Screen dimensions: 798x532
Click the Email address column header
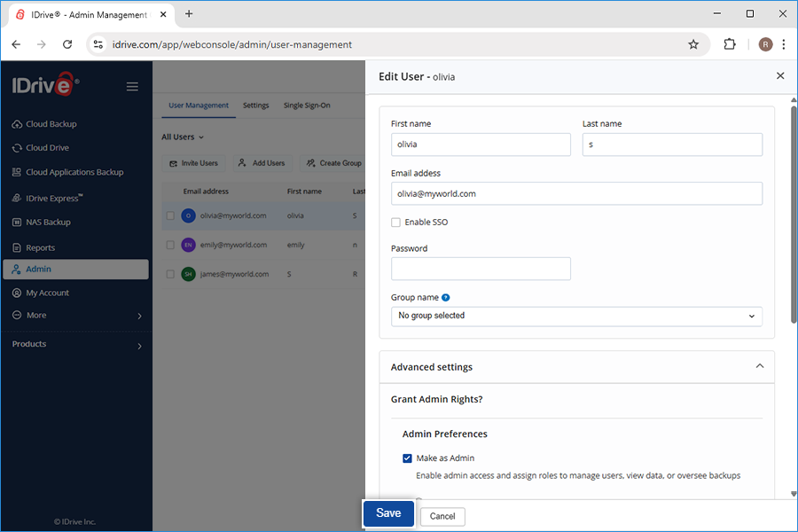[206, 192]
